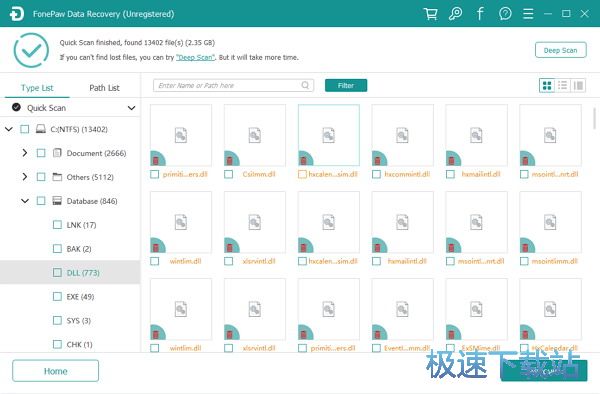Go back with the Home button
Image resolution: width=600 pixels, height=394 pixels.
click(55, 371)
